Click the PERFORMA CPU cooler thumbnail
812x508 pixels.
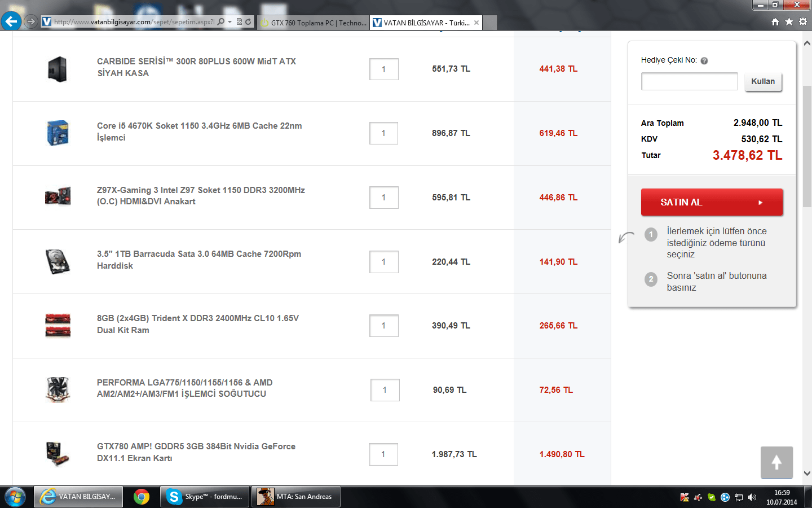[x=58, y=389]
